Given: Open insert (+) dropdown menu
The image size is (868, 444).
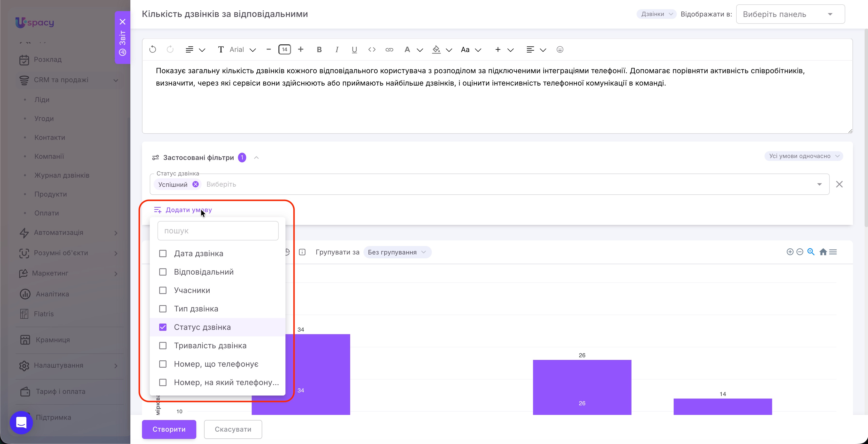Looking at the screenshot, I should [x=504, y=49].
